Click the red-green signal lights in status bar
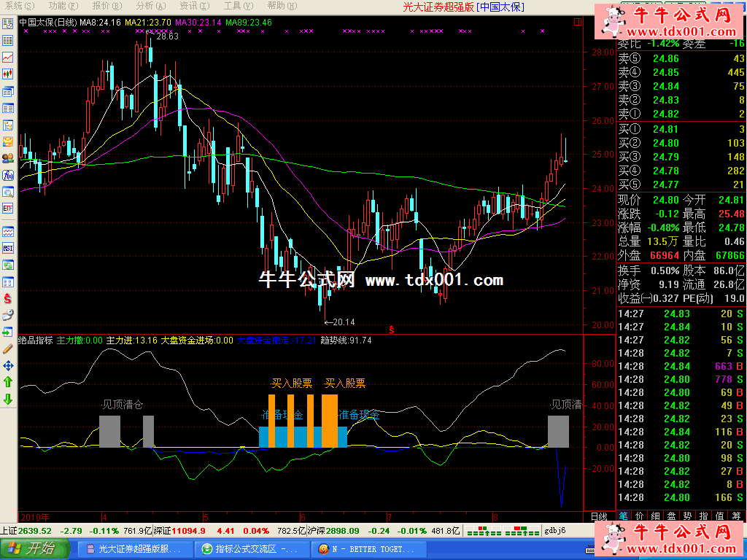 pos(503,531)
